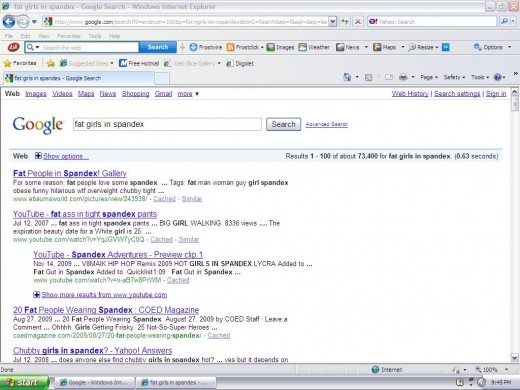
Task: Click the Resize toolbar button
Action: point(421,47)
